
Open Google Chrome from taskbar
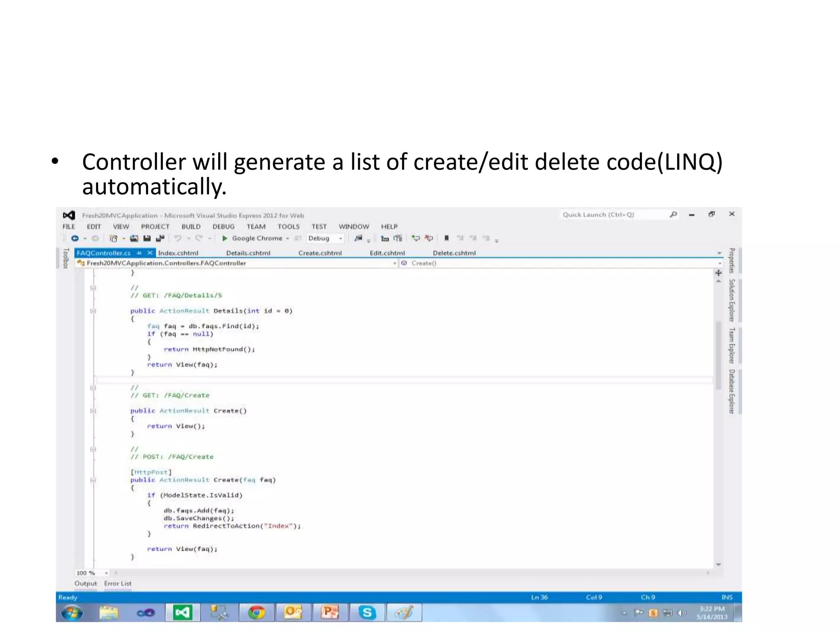tap(257, 613)
